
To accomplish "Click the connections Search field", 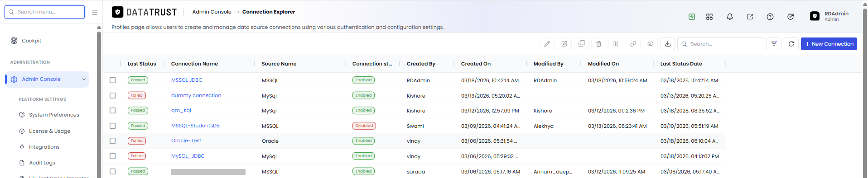I will (x=721, y=44).
